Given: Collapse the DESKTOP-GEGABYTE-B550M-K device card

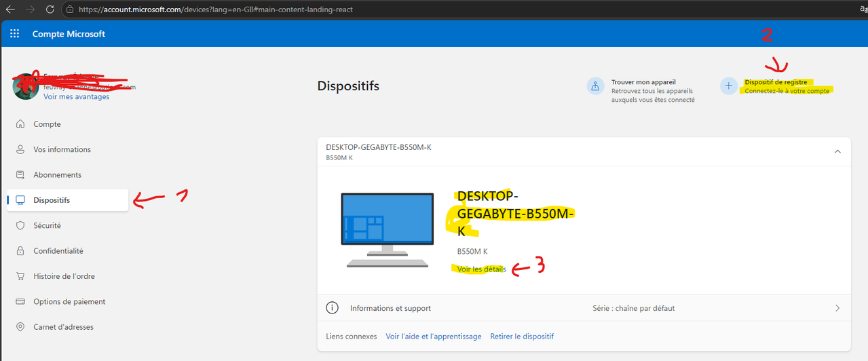Looking at the screenshot, I should [x=837, y=151].
